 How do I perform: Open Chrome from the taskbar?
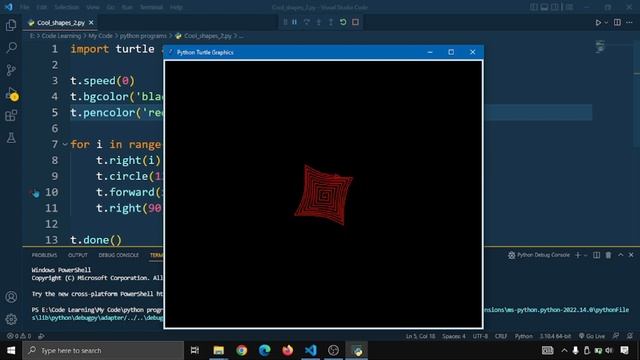[241, 351]
